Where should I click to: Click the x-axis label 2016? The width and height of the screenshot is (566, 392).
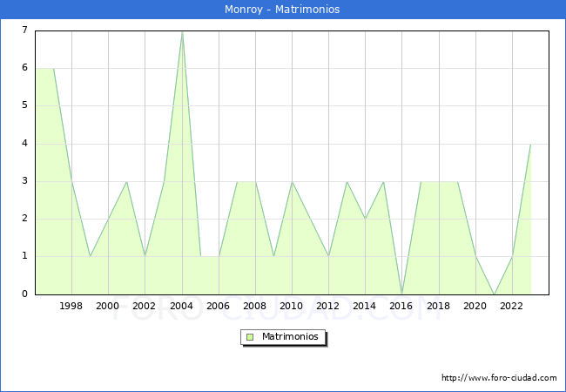coord(401,306)
